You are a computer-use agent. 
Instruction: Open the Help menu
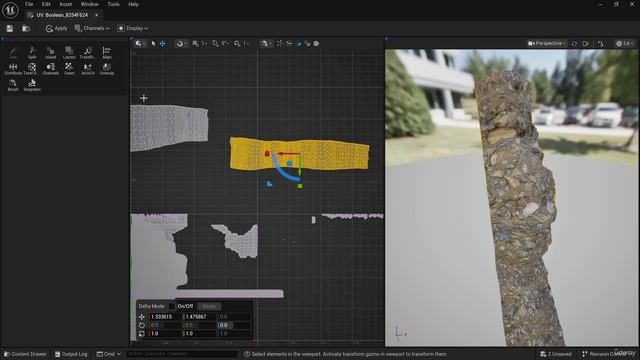point(133,4)
